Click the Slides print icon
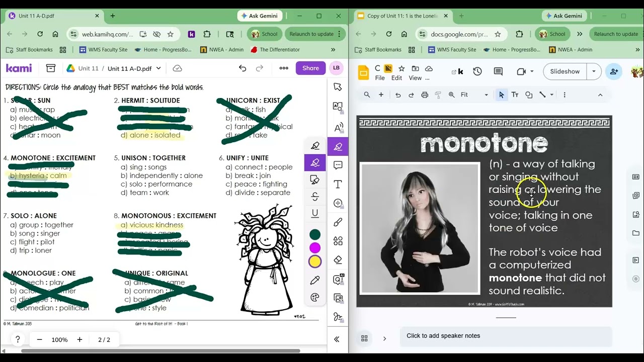 [425, 95]
